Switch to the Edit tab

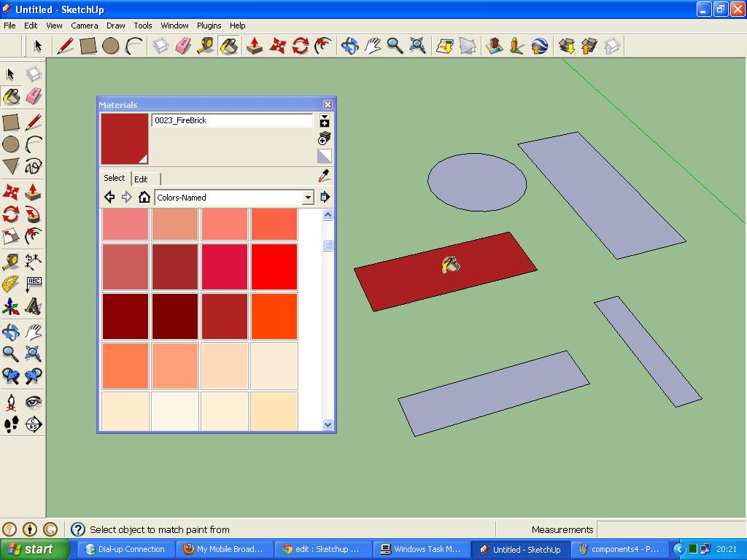pyautogui.click(x=141, y=179)
